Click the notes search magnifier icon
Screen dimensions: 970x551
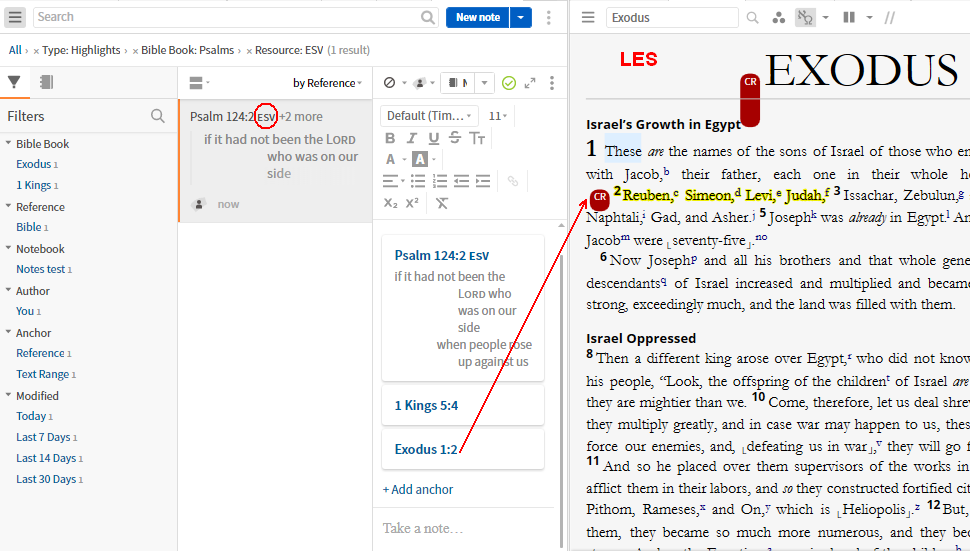point(427,17)
